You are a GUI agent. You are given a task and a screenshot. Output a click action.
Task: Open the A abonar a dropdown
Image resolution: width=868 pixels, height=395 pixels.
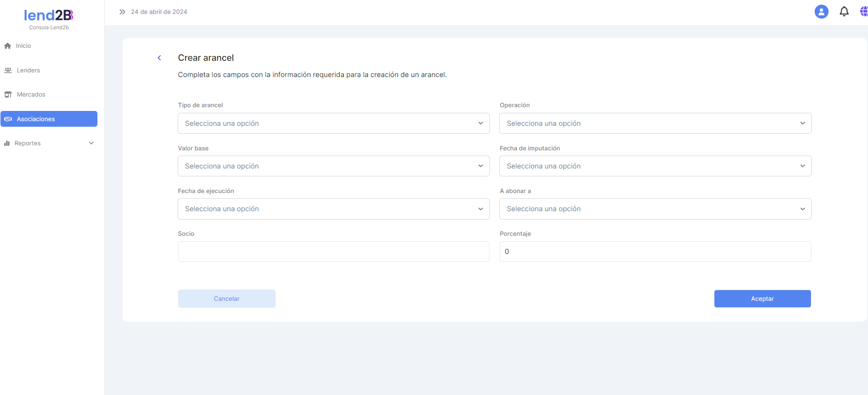click(655, 209)
